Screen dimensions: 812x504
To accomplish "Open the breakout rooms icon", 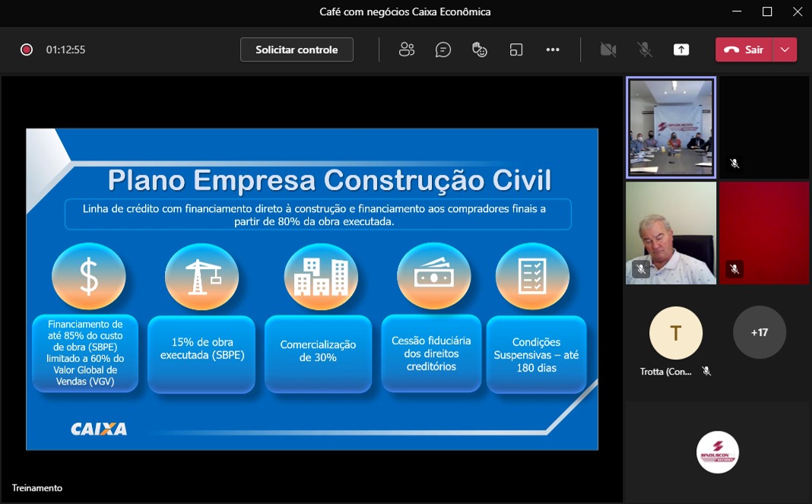I will tap(516, 49).
